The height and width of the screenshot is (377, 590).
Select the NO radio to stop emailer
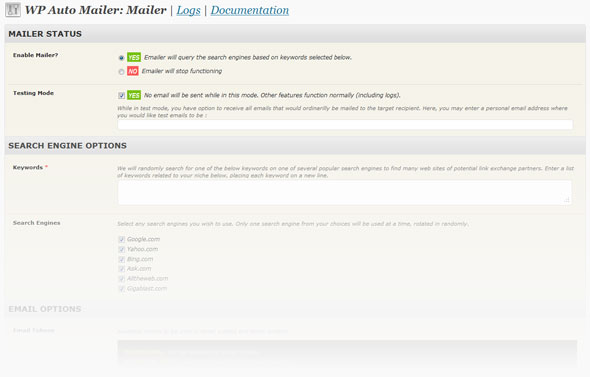point(121,72)
